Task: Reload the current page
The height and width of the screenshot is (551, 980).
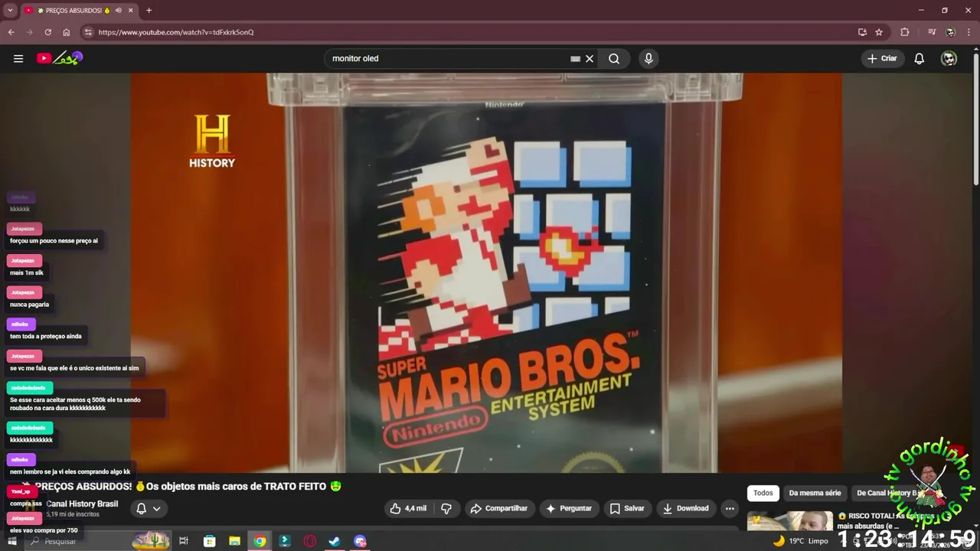Action: pyautogui.click(x=47, y=32)
